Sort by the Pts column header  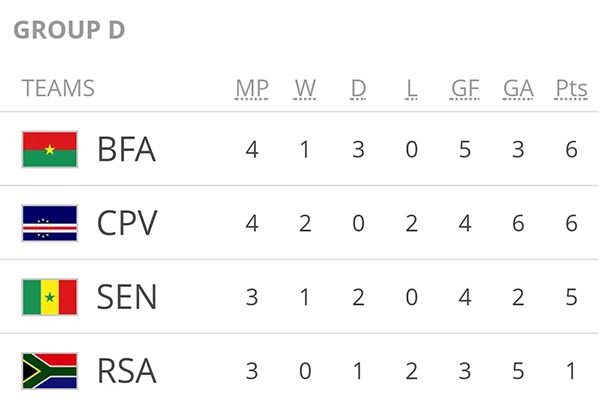[x=571, y=88]
